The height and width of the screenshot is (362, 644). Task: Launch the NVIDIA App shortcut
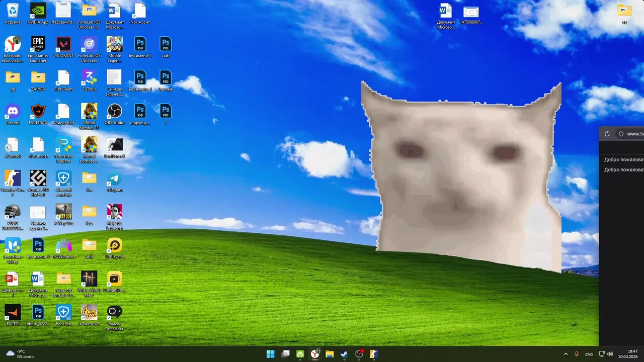tap(38, 14)
